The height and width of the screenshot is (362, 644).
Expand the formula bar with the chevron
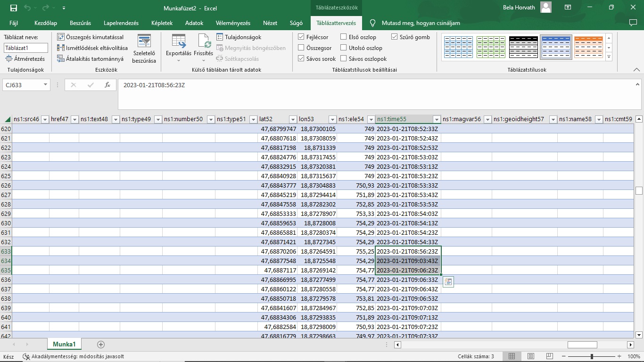pyautogui.click(x=638, y=84)
